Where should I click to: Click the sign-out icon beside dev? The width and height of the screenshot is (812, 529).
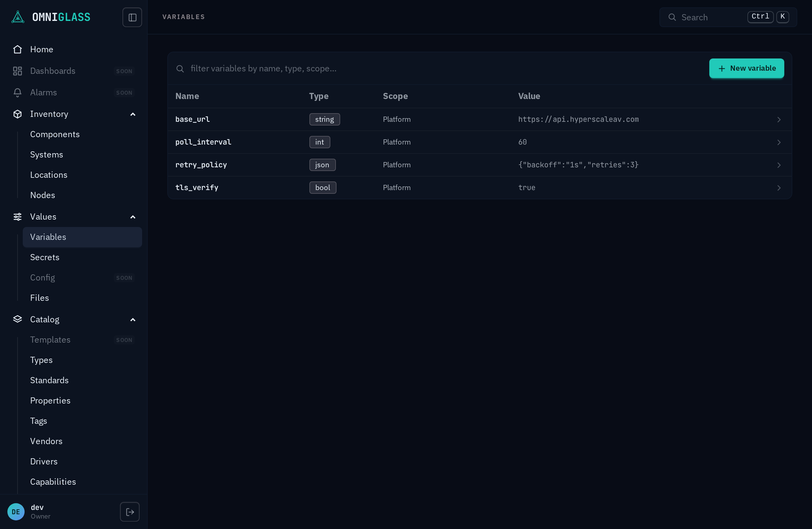[130, 511]
